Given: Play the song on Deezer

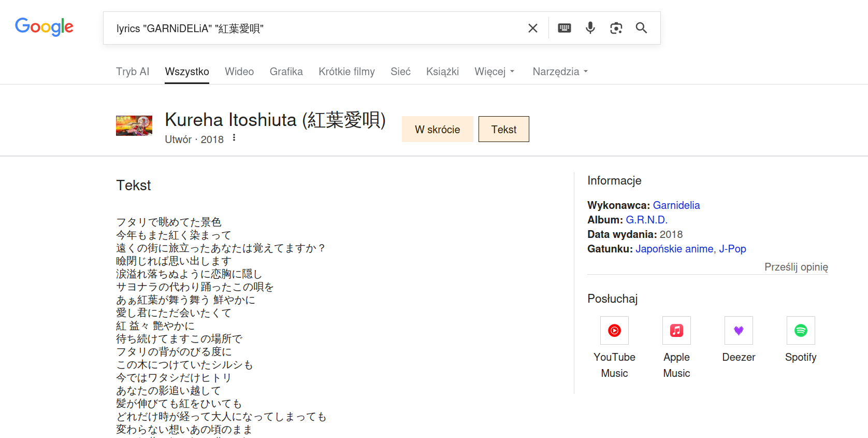Looking at the screenshot, I should tap(739, 331).
